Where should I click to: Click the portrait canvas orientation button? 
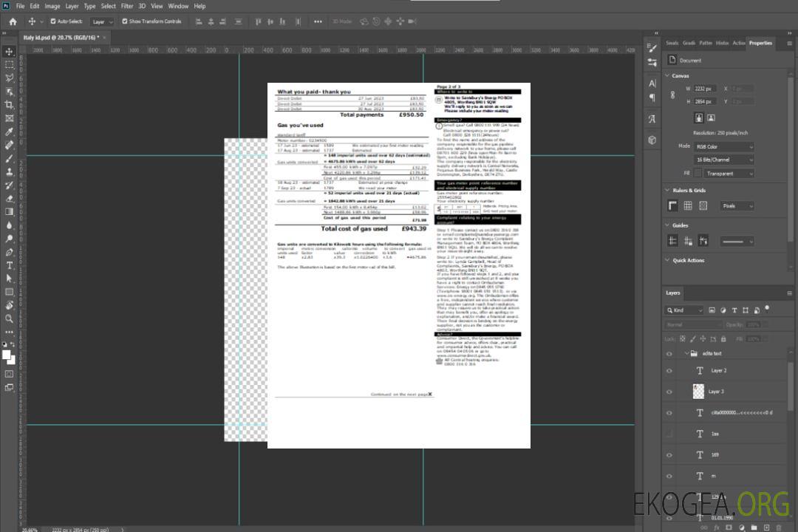698,117
